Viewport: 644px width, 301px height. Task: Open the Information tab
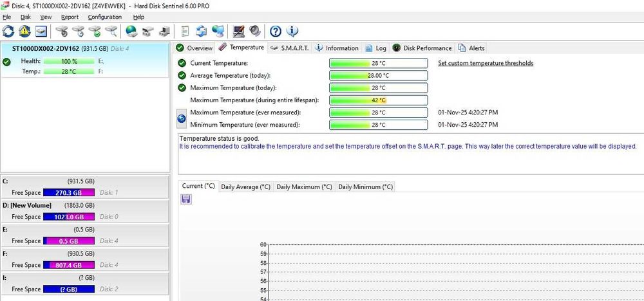point(337,48)
